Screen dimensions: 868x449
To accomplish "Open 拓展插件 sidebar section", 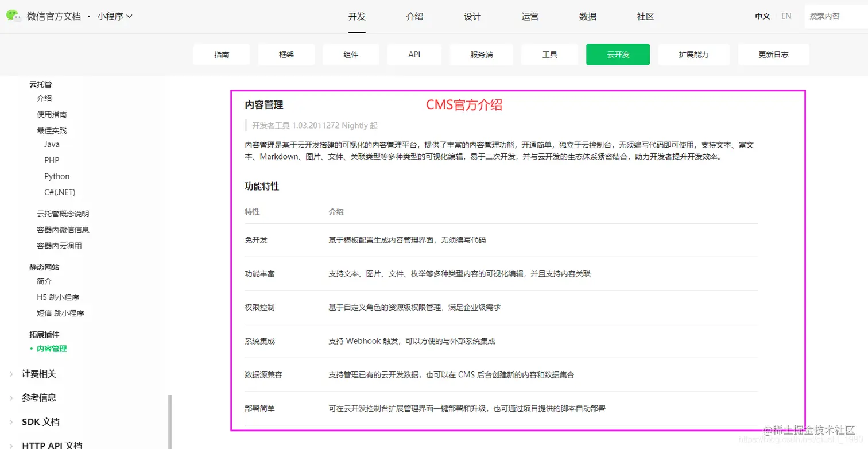I will 44,335.
